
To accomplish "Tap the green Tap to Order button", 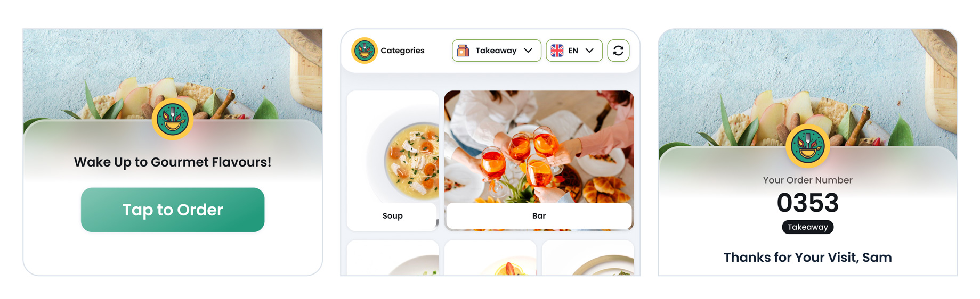I will point(173,210).
